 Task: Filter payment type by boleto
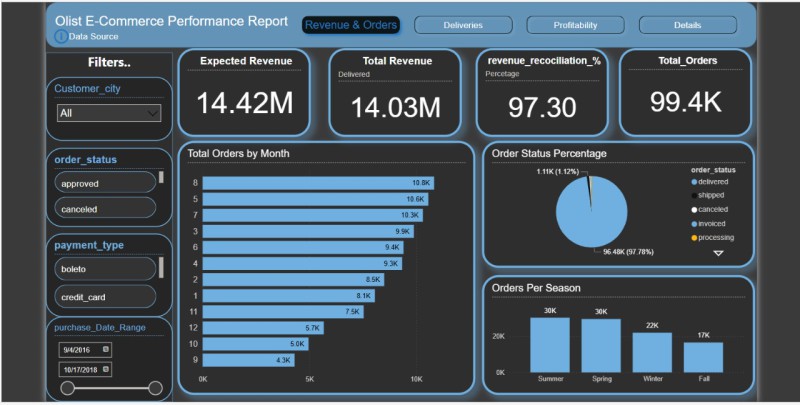pos(105,269)
